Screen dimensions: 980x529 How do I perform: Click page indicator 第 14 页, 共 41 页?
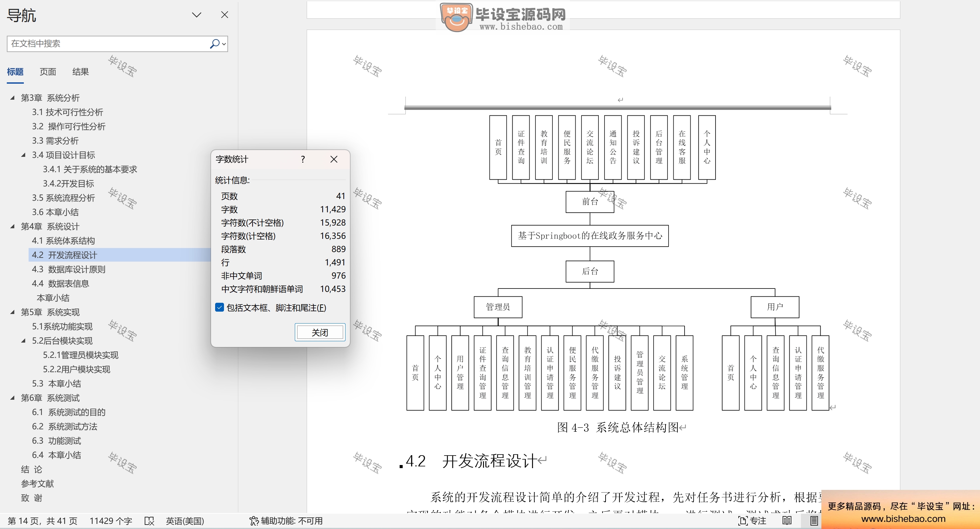[x=42, y=520]
